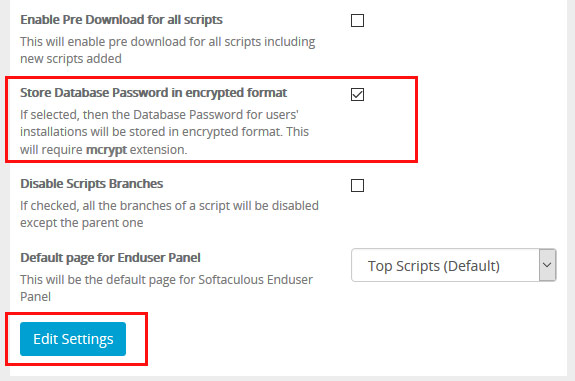Click the 'except the parent one' text
575x381 pixels.
[x=82, y=223]
